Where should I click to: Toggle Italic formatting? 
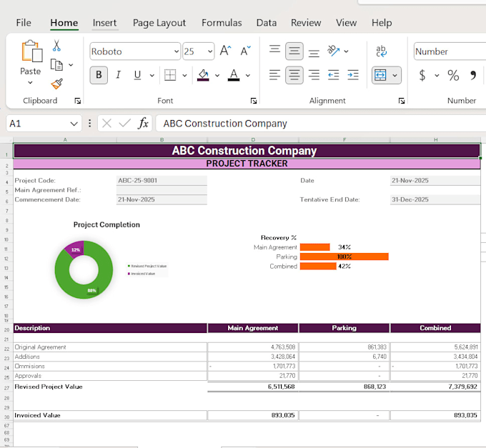(x=118, y=75)
